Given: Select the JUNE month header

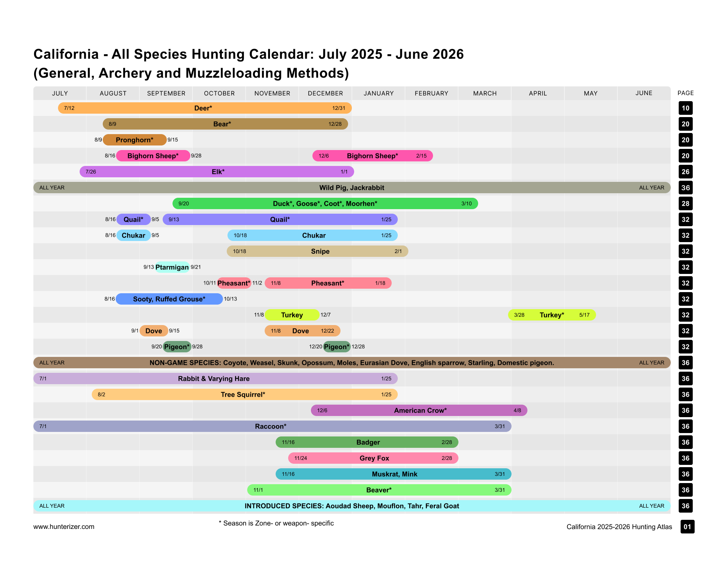Looking at the screenshot, I should pos(644,93).
